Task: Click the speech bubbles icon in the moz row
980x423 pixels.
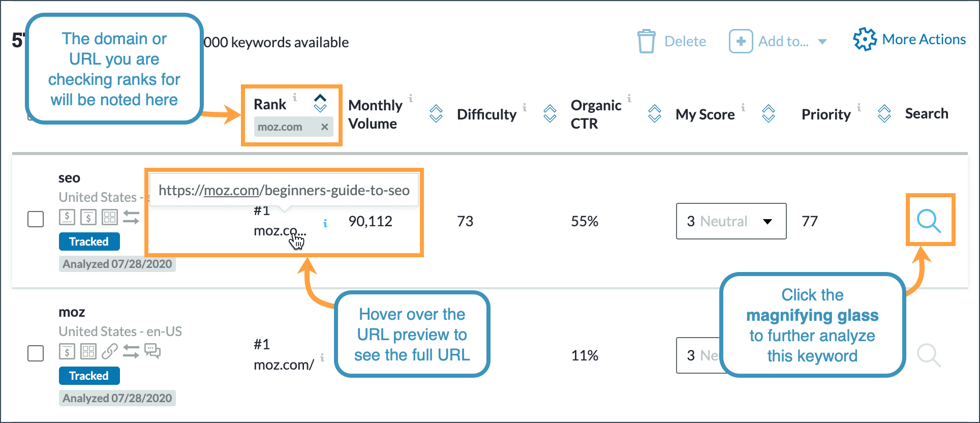Action: click(152, 351)
